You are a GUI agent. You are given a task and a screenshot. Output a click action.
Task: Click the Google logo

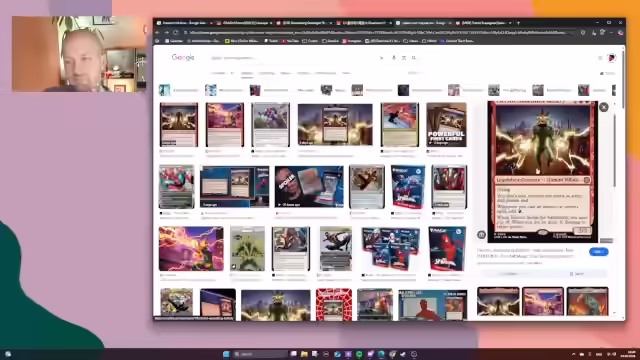(x=183, y=58)
